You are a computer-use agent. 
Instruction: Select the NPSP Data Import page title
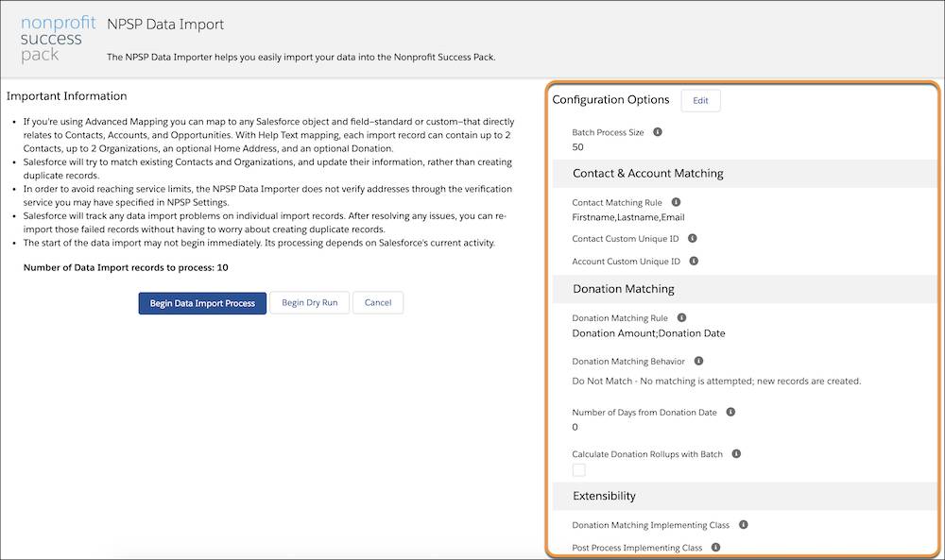point(165,25)
